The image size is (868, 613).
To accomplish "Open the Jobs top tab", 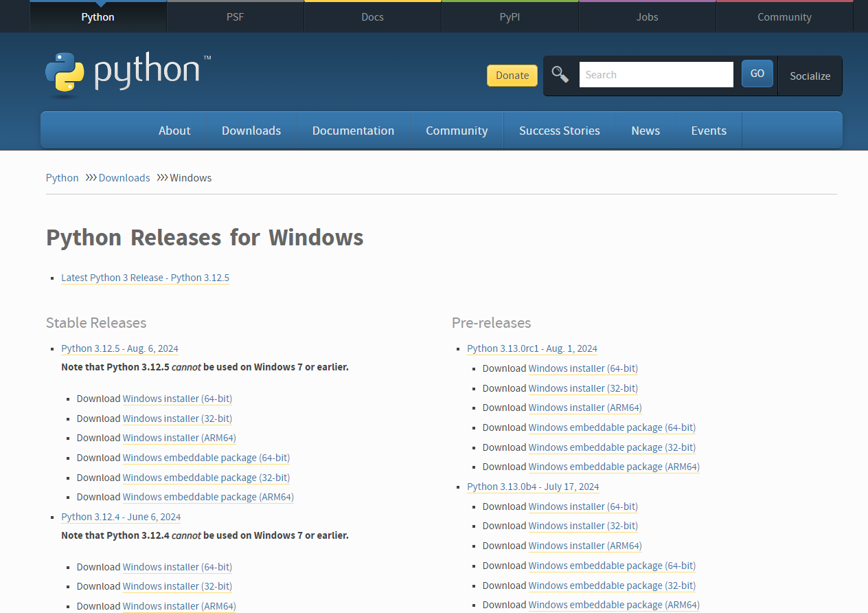I will tap(647, 17).
